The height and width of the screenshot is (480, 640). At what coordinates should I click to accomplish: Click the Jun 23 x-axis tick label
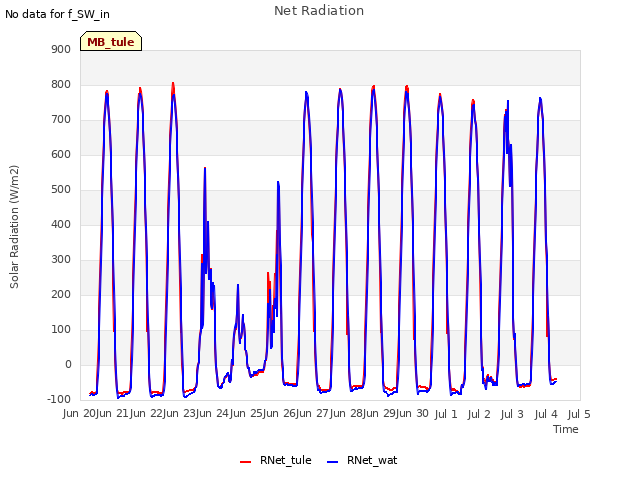pos(179,414)
